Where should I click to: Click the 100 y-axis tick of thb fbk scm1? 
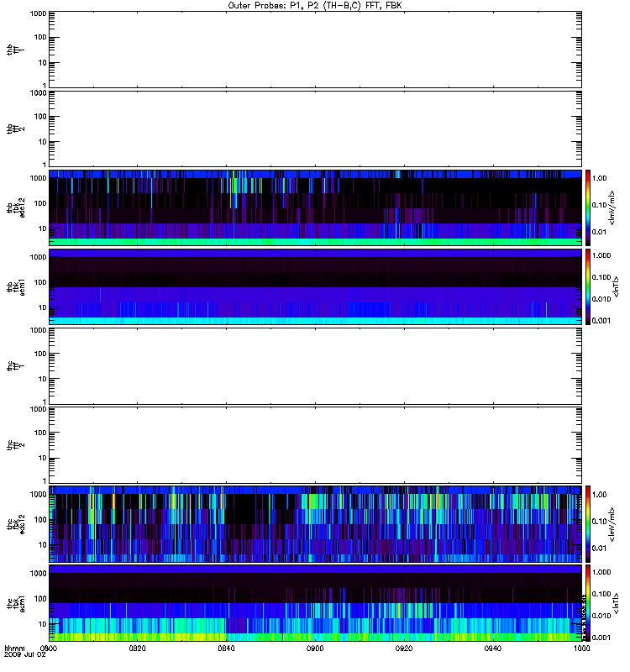coord(40,282)
